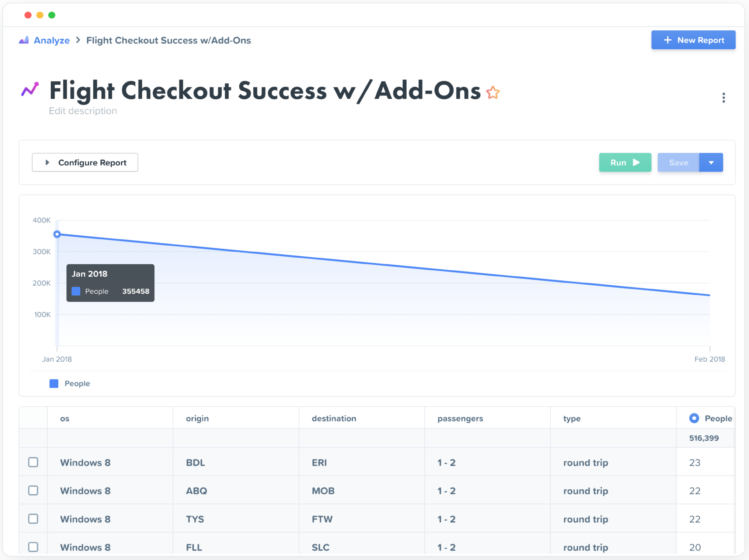
Task: Favorite the report with star icon
Action: point(493,93)
